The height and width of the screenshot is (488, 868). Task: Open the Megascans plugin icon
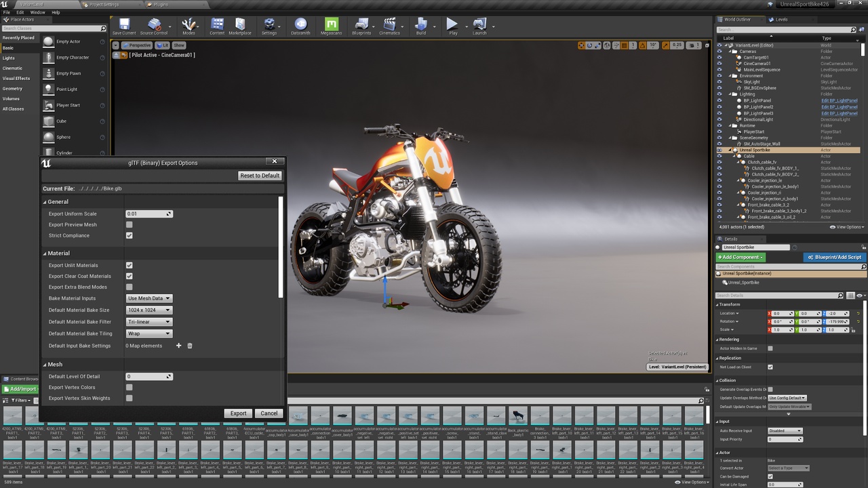pyautogui.click(x=332, y=26)
